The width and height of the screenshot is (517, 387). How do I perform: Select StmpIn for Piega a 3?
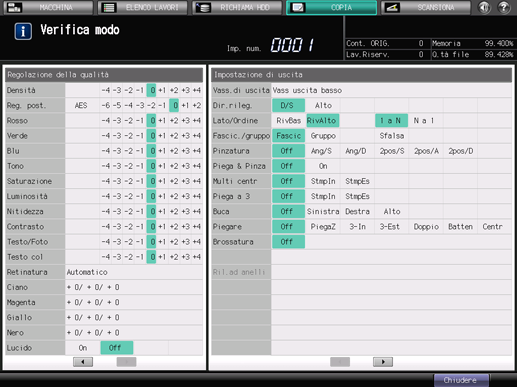pyautogui.click(x=323, y=196)
